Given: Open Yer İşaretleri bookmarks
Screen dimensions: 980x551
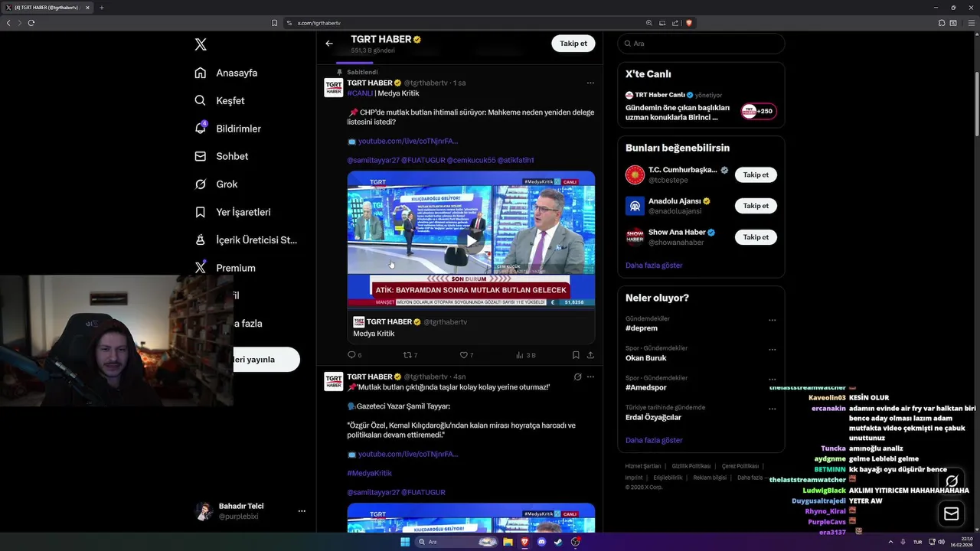Looking at the screenshot, I should point(233,212).
